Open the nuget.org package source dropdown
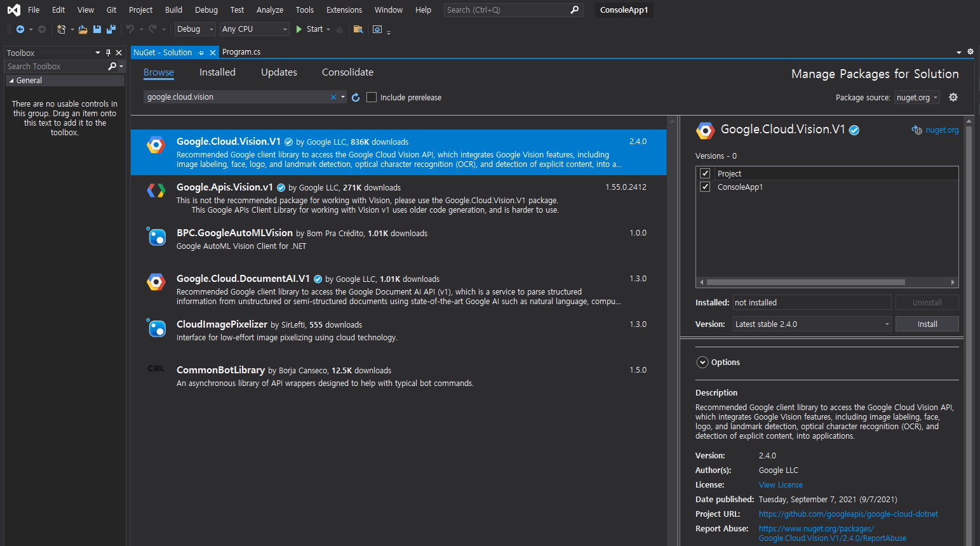Viewport: 980px width, 546px height. 917,97
